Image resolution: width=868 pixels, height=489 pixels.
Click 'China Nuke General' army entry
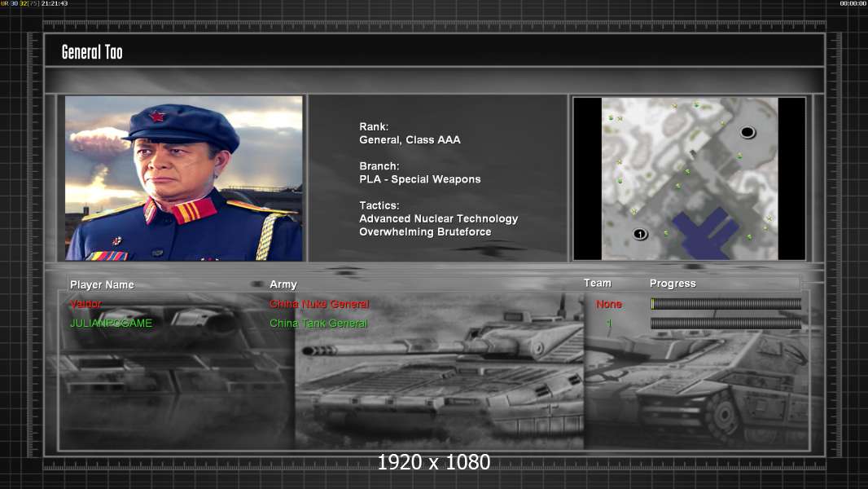tap(319, 304)
